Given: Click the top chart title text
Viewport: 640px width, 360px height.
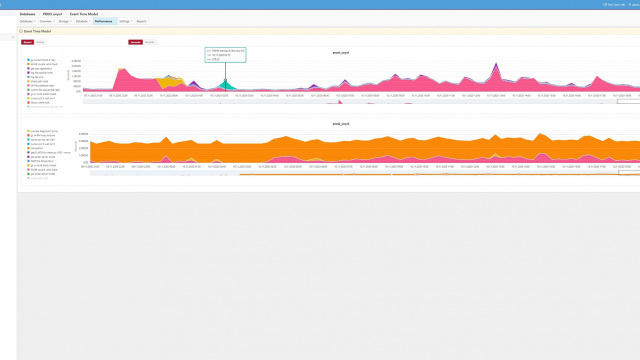Looking at the screenshot, I should [341, 53].
